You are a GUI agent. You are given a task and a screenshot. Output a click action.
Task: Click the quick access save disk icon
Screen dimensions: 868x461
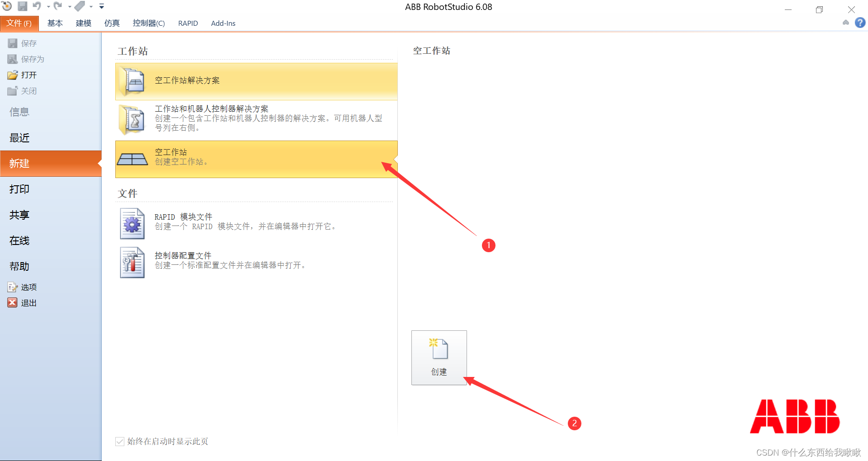pos(22,6)
